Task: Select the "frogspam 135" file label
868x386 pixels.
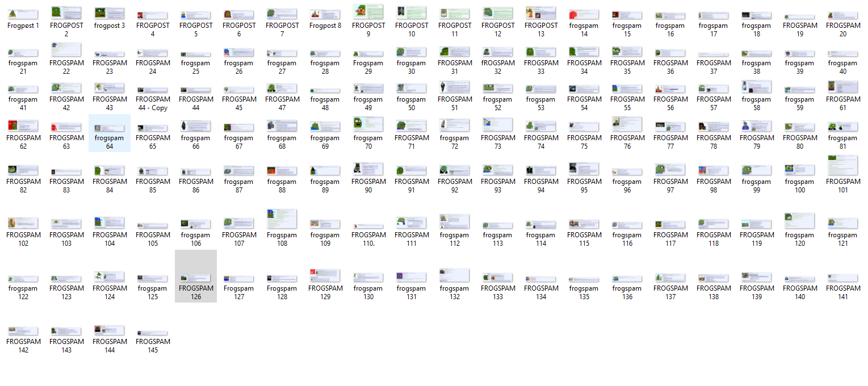Action: click(584, 293)
